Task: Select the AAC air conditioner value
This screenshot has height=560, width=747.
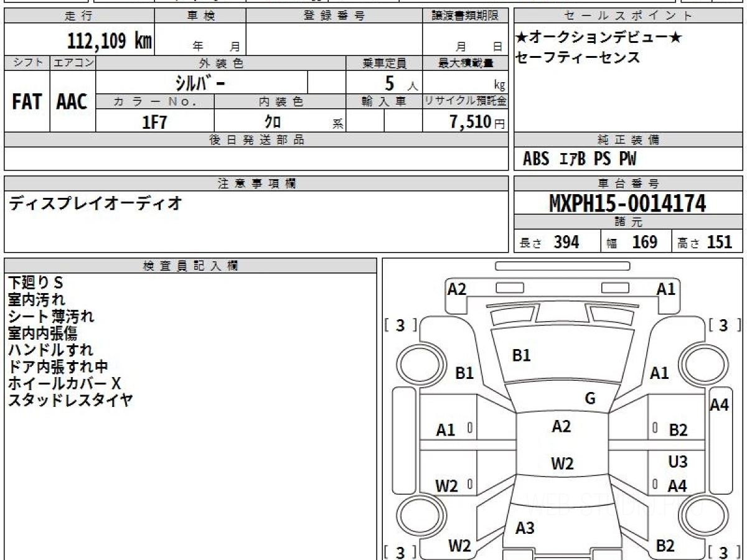Action: (72, 102)
